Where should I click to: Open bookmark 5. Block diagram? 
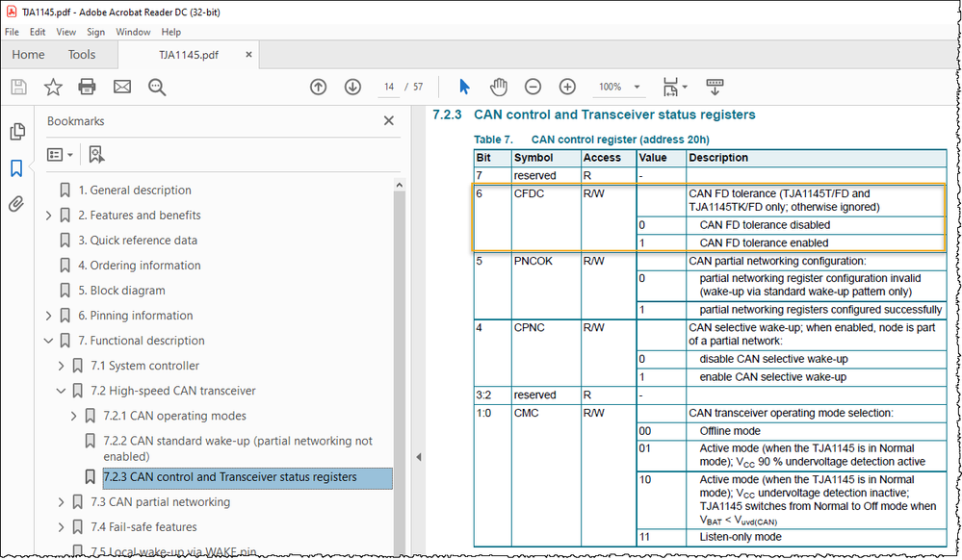pyautogui.click(x=121, y=291)
